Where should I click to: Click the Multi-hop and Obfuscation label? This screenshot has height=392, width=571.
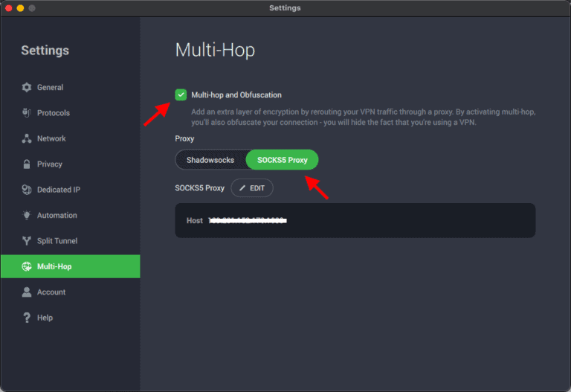[x=236, y=95]
